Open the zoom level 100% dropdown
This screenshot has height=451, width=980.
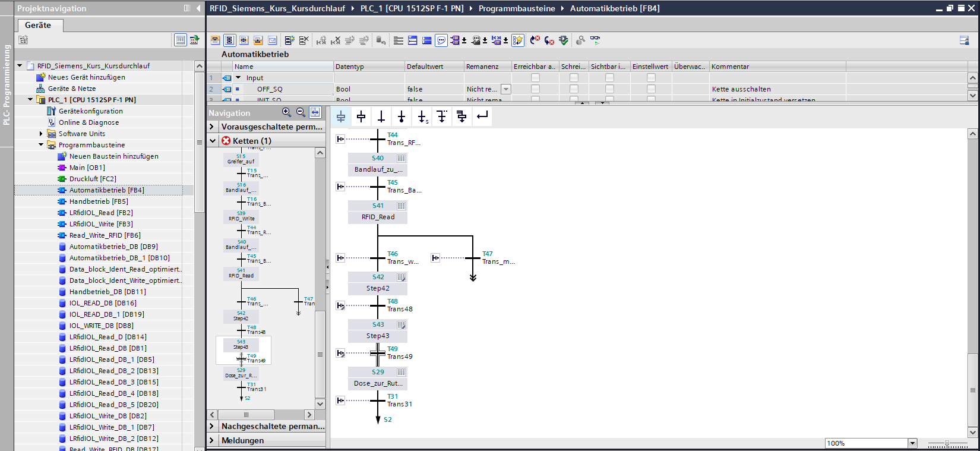[912, 443]
